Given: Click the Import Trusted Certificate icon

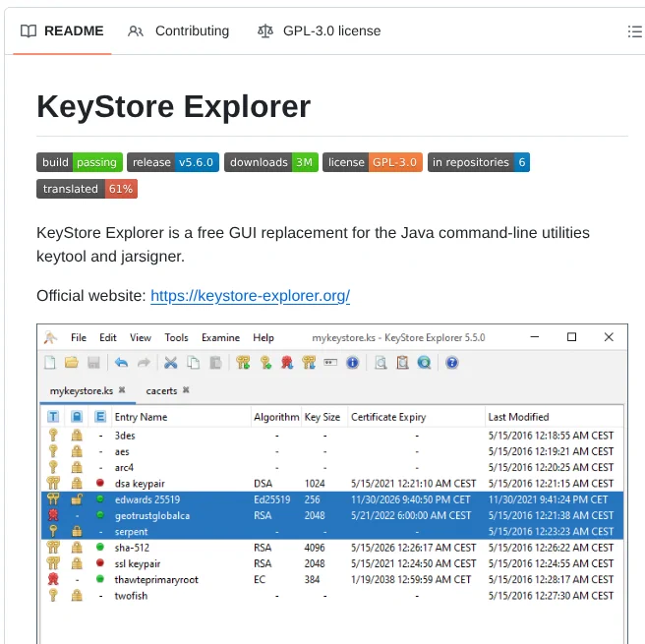Looking at the screenshot, I should (x=287, y=363).
